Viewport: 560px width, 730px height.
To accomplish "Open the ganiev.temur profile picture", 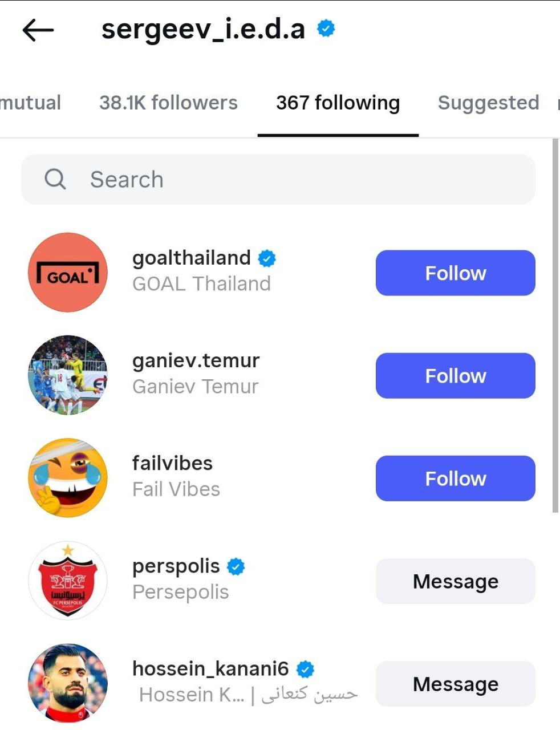I will tap(68, 375).
